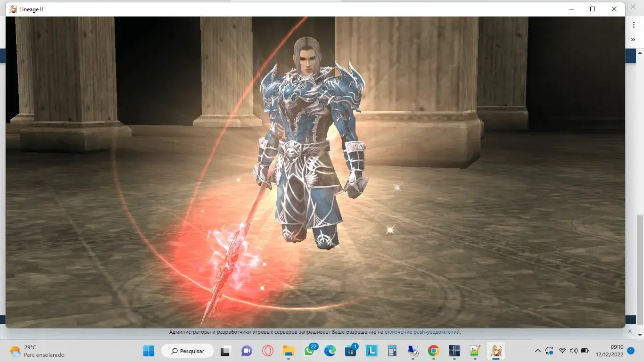Image resolution: width=644 pixels, height=362 pixels.
Task: Click the Lineage II window title icon
Action: (13, 9)
